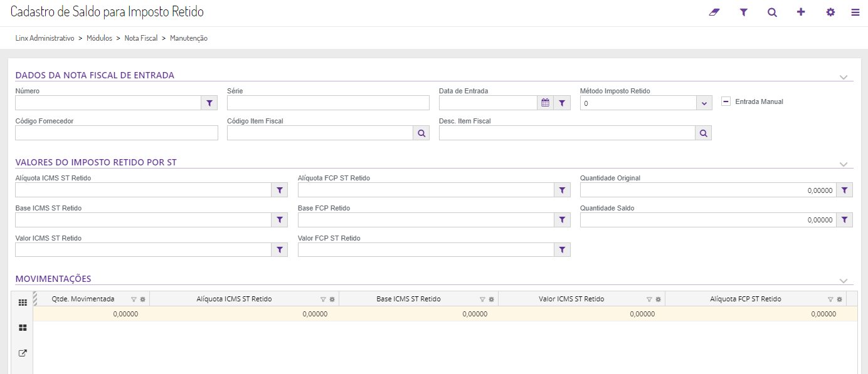Search Código Item Fiscal with magnifier
The width and height of the screenshot is (868, 374).
(x=421, y=133)
